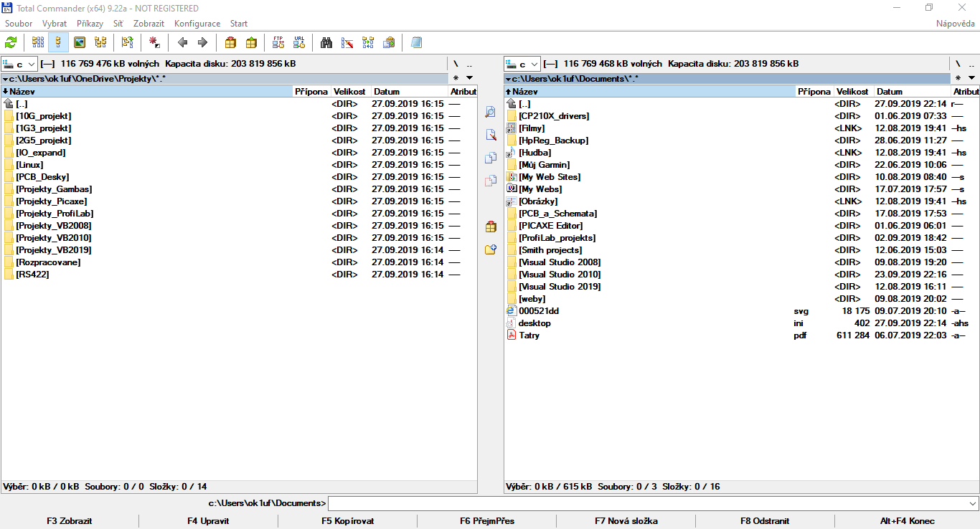Click Synchronize directories toolbar icon
The height and width of the screenshot is (529, 980).
pos(368,42)
